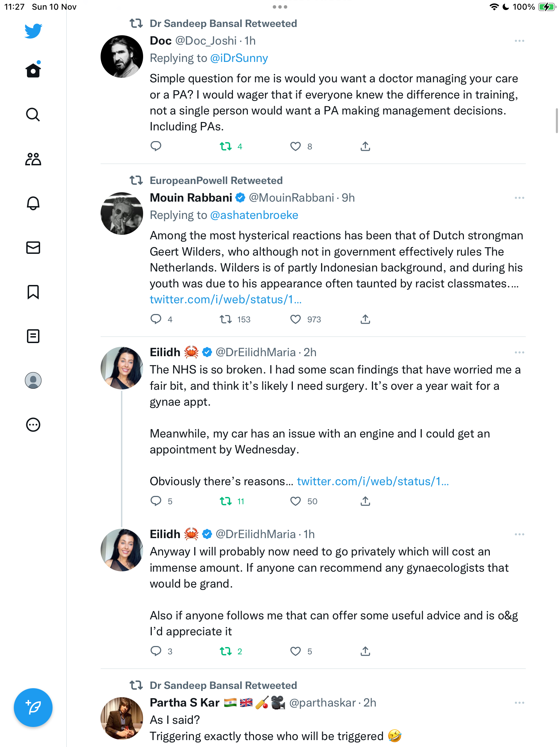Like the Mouin Rabbani tweet
Viewport: 560px width, 747px height.
click(296, 319)
